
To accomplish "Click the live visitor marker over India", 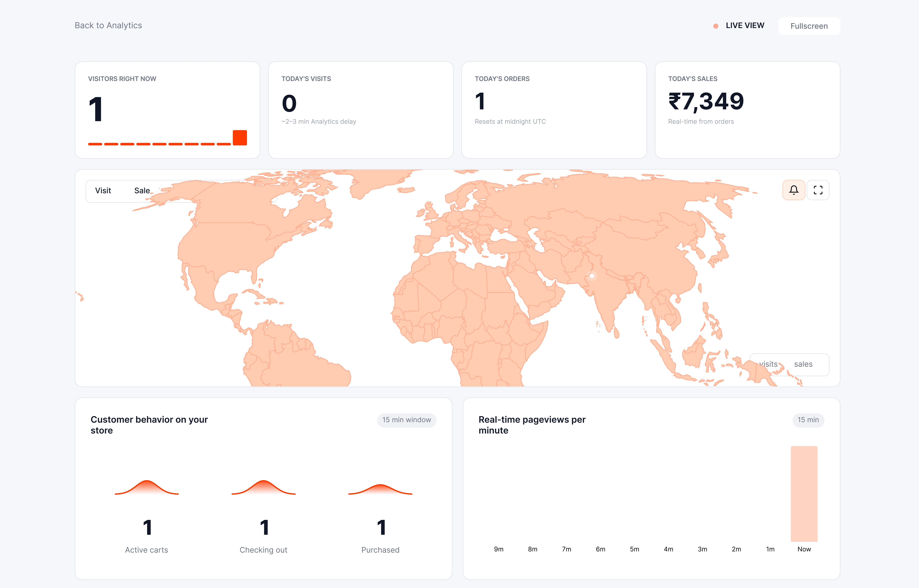I will [x=591, y=276].
